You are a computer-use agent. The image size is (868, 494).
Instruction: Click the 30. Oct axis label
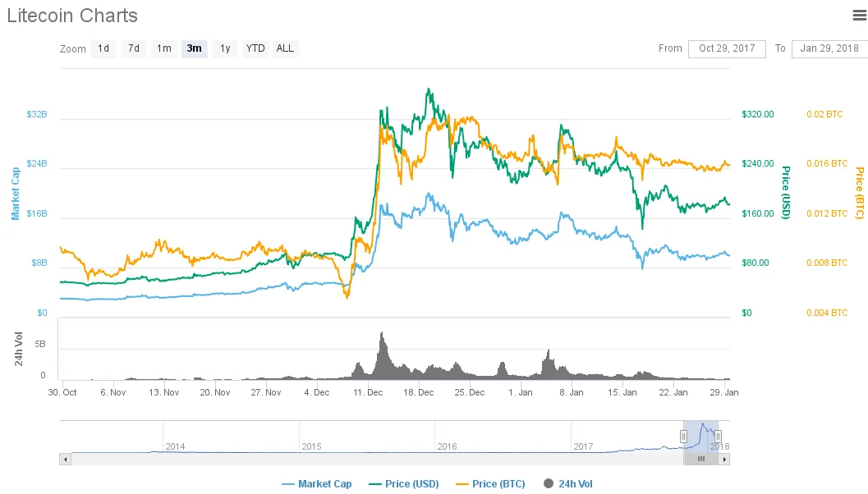click(62, 392)
